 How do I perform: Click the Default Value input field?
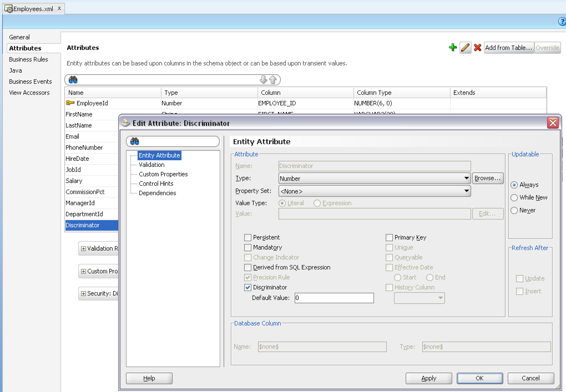(x=334, y=298)
